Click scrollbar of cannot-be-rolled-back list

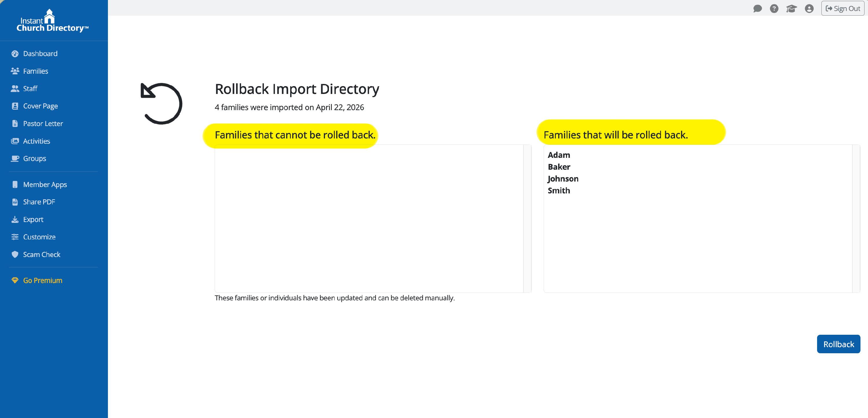pos(527,219)
